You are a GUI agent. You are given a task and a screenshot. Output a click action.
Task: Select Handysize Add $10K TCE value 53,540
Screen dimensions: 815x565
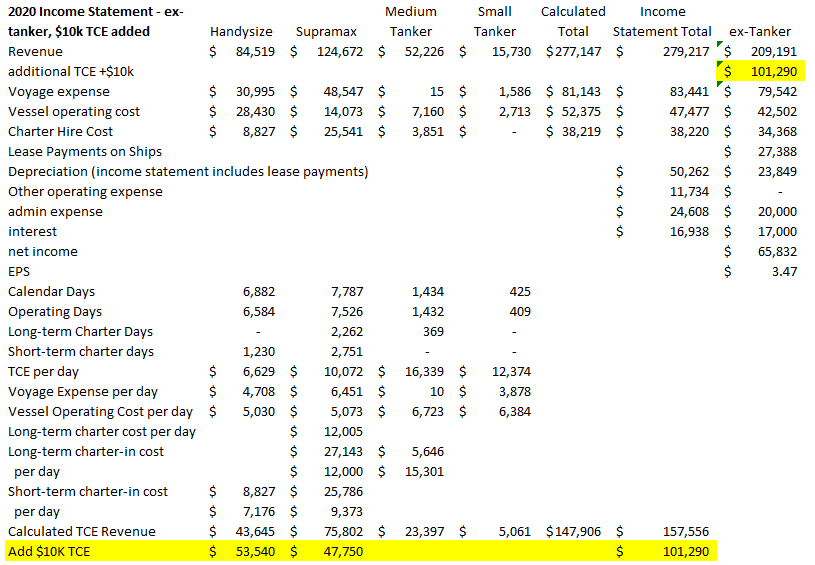pos(252,551)
